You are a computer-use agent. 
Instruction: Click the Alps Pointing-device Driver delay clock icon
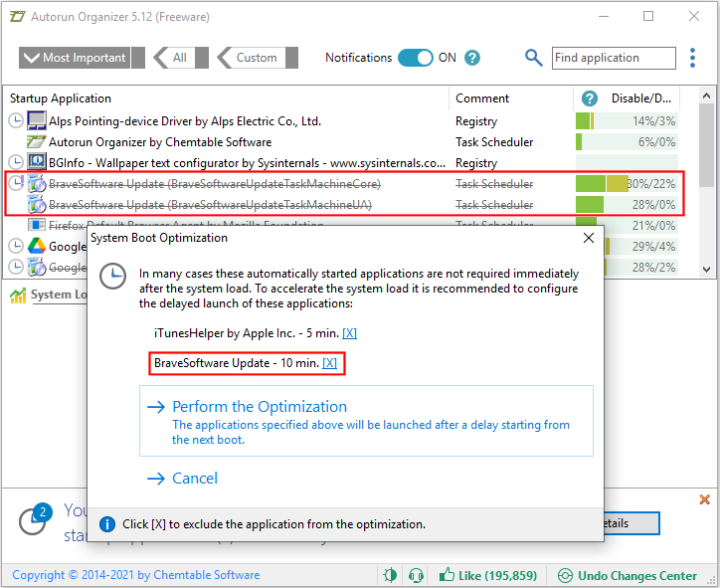15,121
